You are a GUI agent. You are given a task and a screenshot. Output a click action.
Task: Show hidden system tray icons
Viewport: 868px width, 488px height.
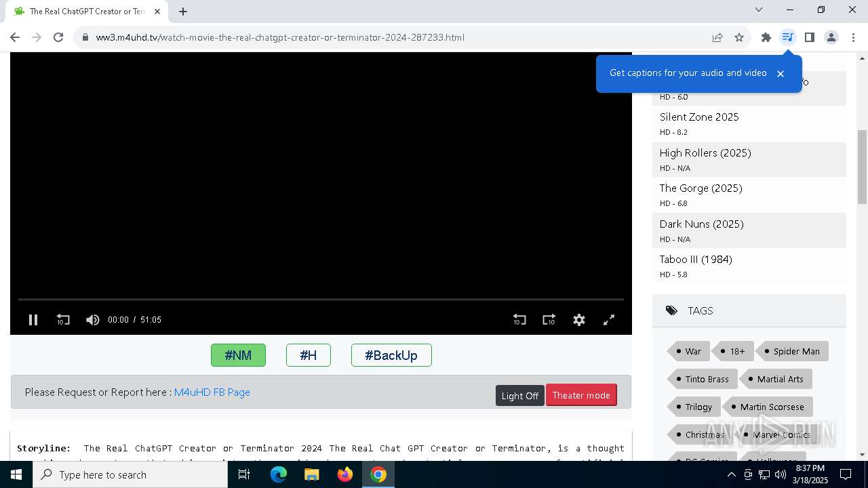[x=731, y=474]
